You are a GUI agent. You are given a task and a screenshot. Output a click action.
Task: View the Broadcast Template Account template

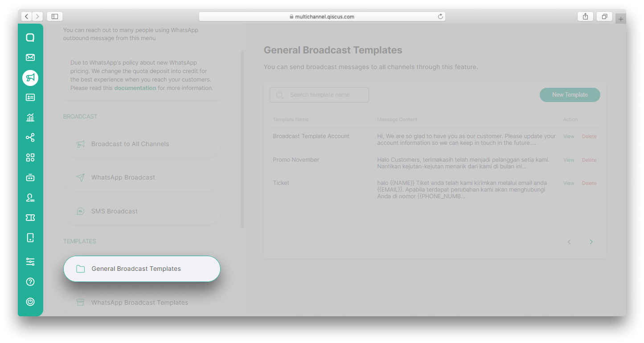(569, 136)
